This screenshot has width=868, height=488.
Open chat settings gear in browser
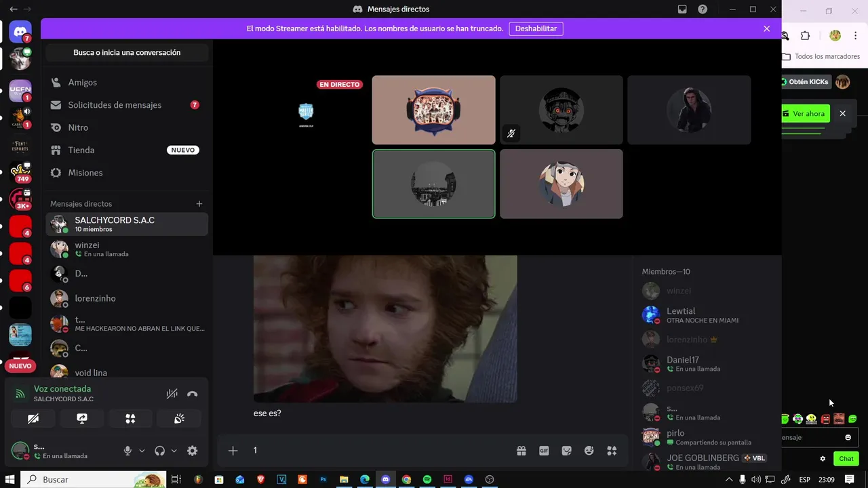coord(823,459)
